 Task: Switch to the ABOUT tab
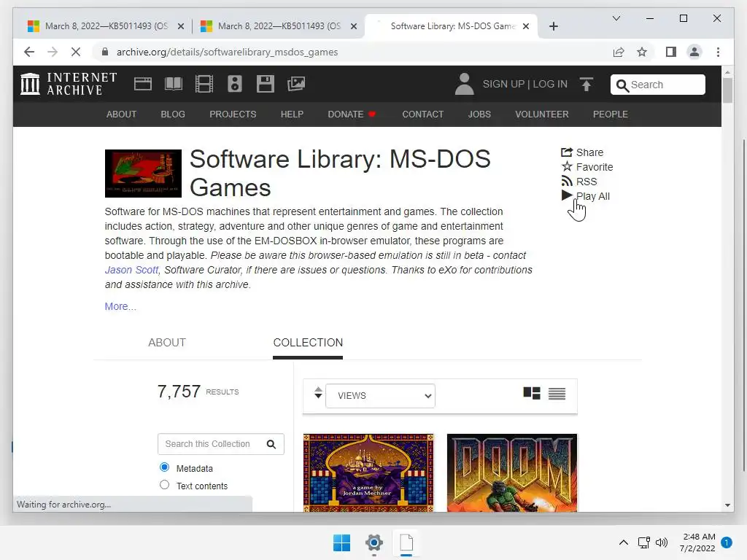167,343
